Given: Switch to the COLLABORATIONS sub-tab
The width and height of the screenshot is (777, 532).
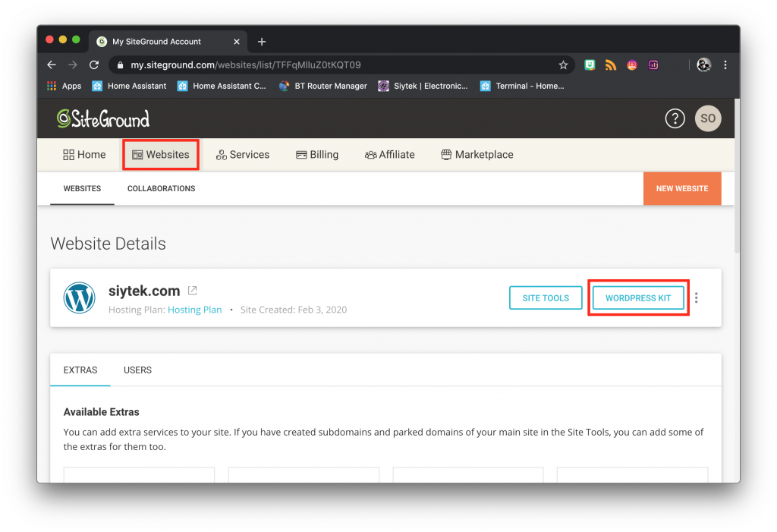Looking at the screenshot, I should 161,188.
